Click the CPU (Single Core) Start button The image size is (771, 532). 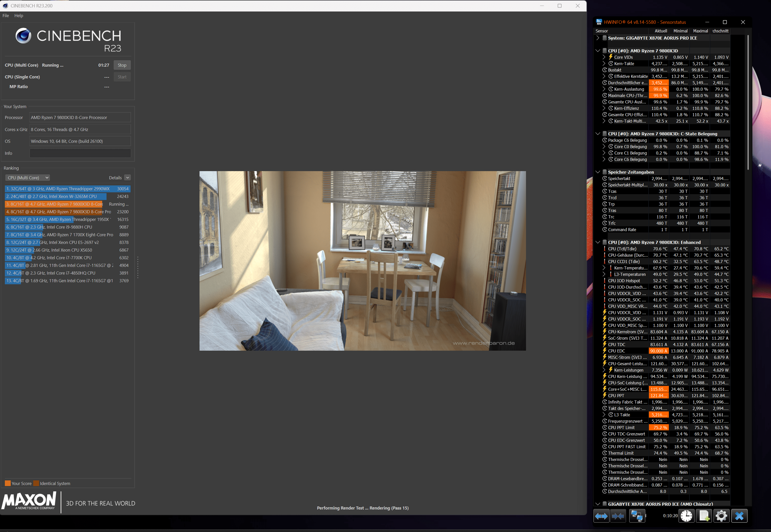tap(122, 77)
